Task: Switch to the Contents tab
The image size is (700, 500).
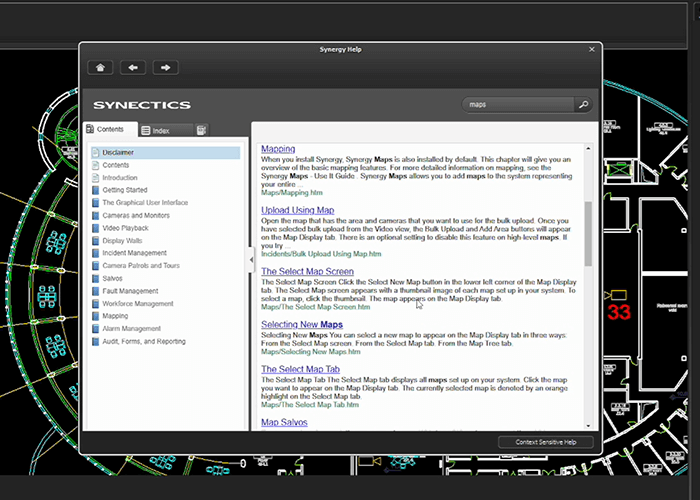Action: tap(110, 129)
